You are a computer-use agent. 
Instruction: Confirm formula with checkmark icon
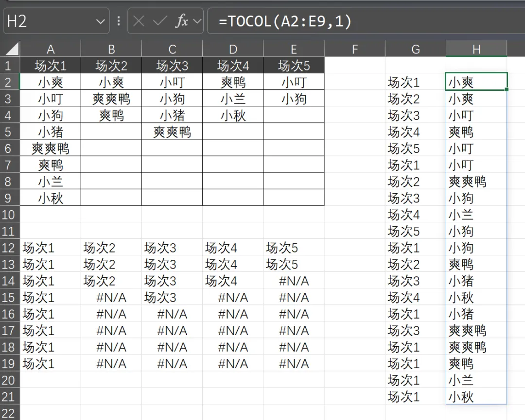tap(160, 21)
